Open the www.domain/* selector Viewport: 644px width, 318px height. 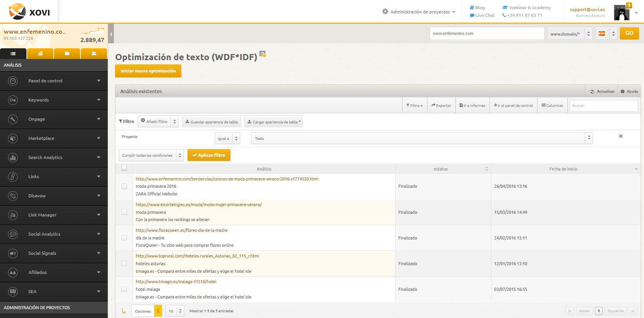(x=570, y=34)
